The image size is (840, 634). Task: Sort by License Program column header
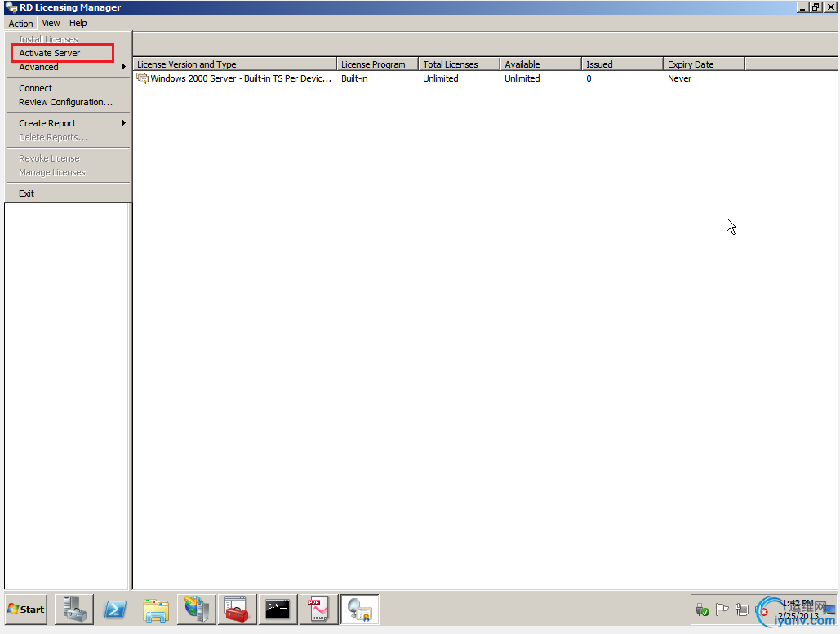[x=378, y=64]
